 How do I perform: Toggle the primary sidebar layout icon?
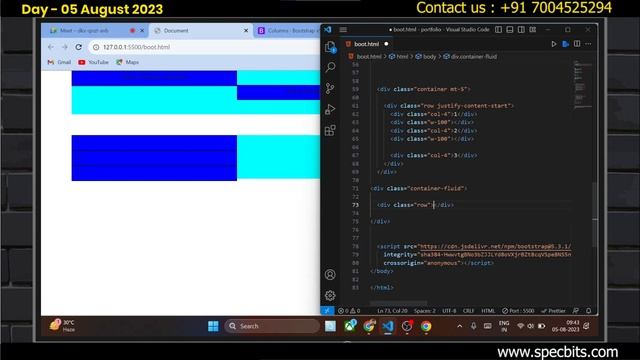498,29
